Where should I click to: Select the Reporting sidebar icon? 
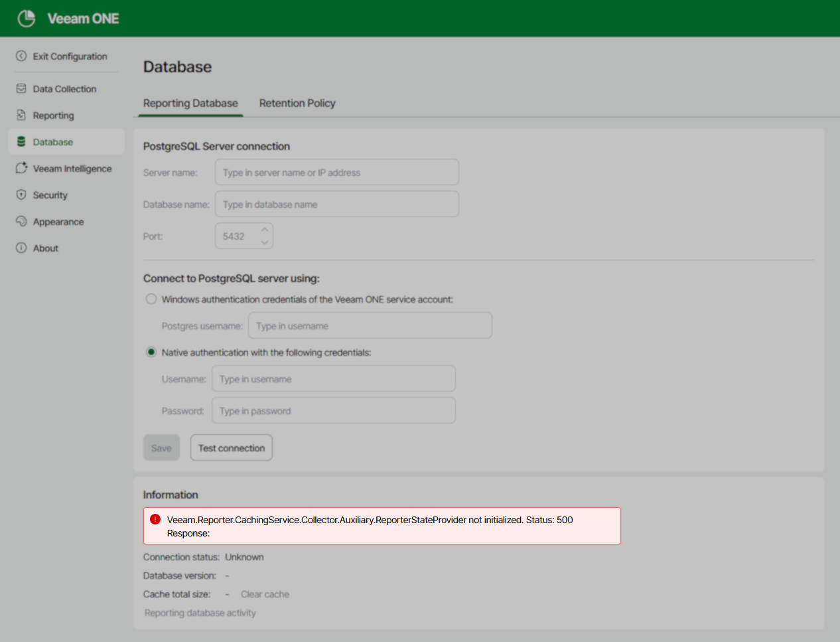click(x=22, y=115)
